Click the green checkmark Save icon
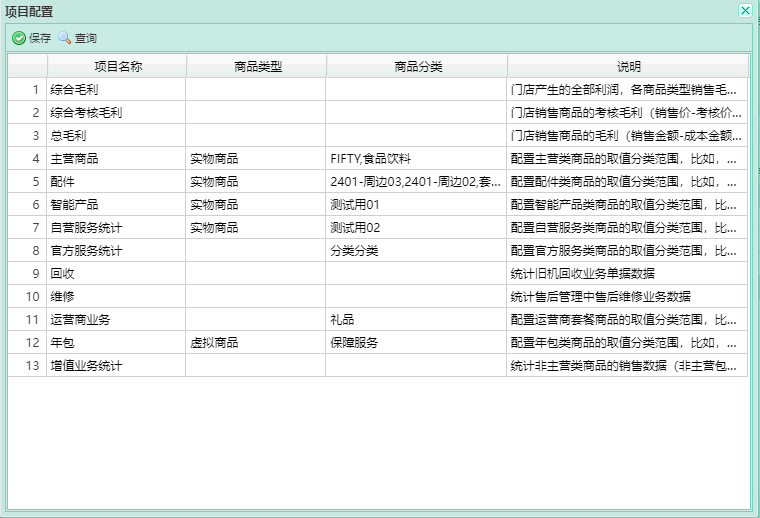Screen dimensions: 760x518 pyautogui.click(x=19, y=38)
